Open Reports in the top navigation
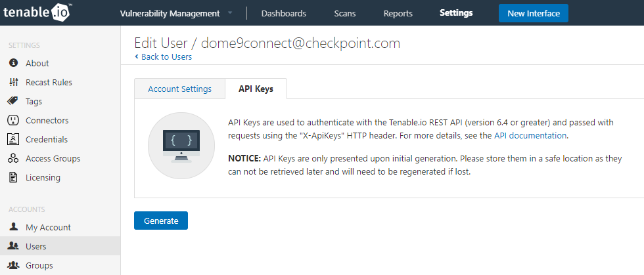 (398, 13)
